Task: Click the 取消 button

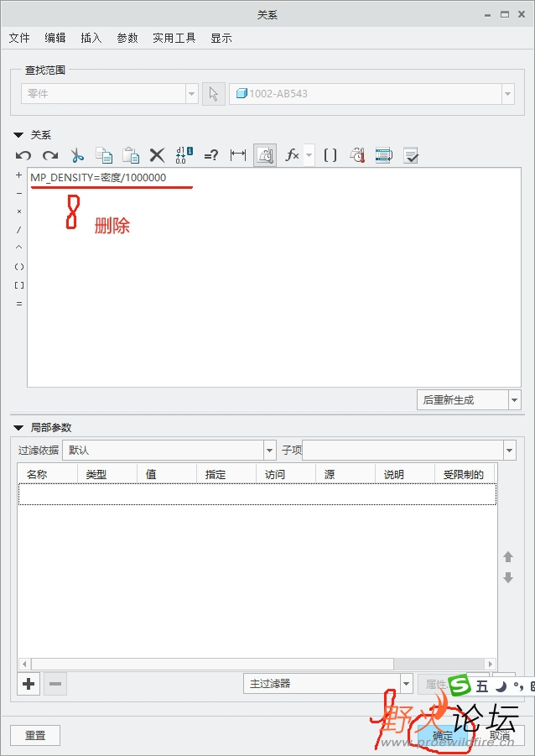Action: [x=499, y=736]
